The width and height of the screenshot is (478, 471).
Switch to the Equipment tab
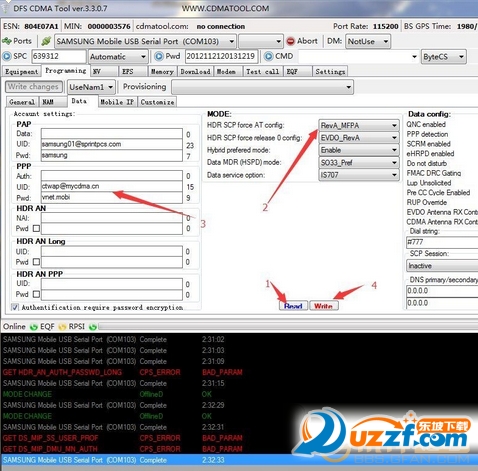point(22,72)
